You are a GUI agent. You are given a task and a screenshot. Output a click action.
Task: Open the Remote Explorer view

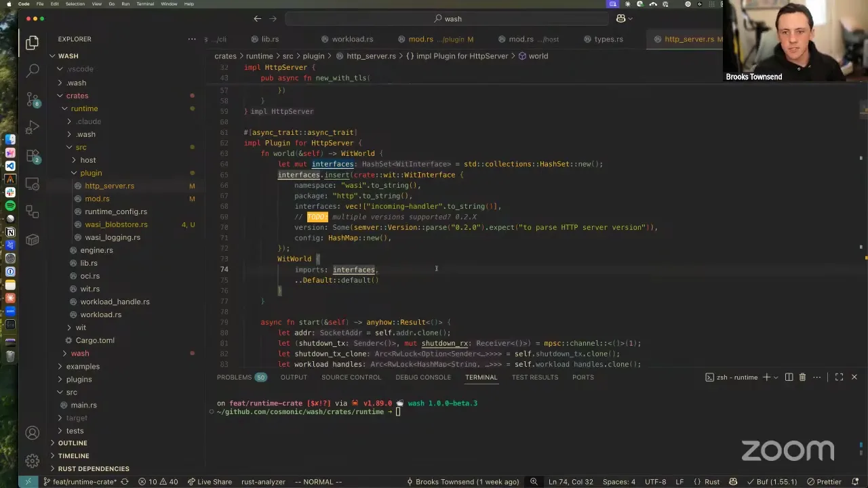[32, 184]
